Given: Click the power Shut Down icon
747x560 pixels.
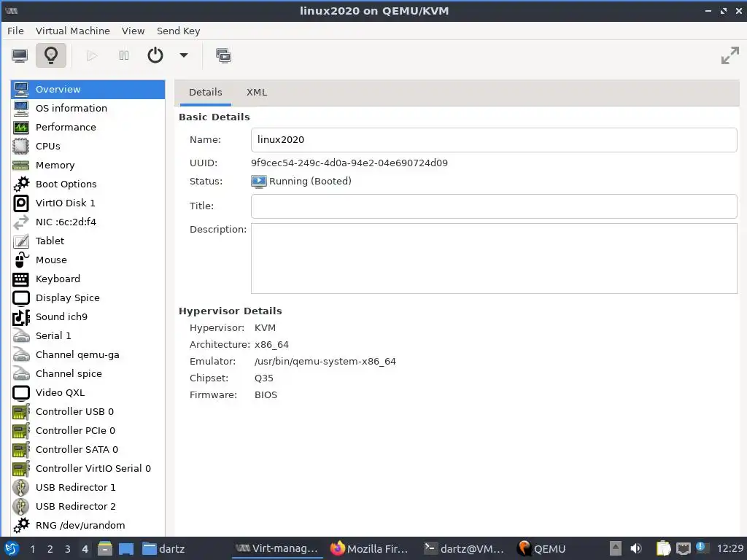Looking at the screenshot, I should point(155,55).
